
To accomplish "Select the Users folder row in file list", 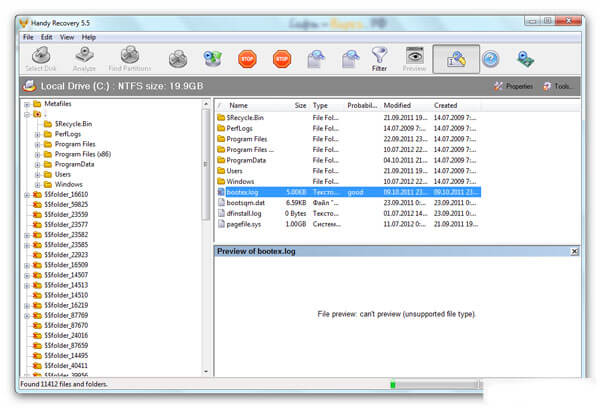I will (x=348, y=171).
